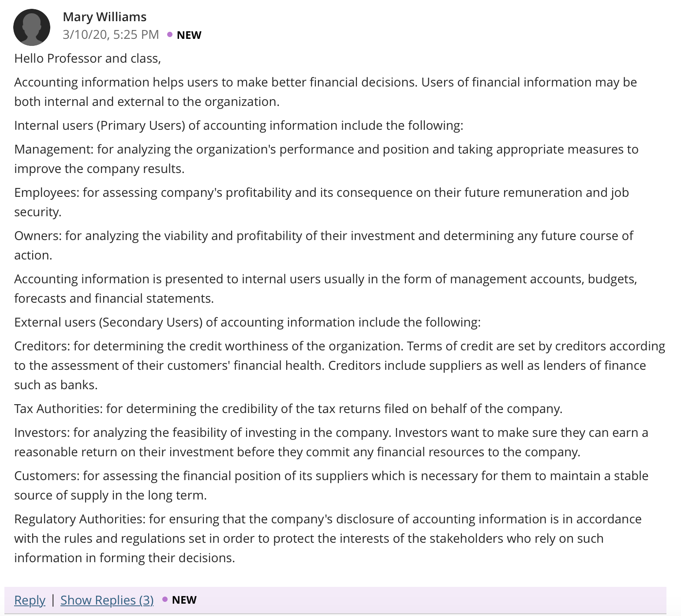Click the 'Hello Professor and class,' greeting line

coord(88,58)
